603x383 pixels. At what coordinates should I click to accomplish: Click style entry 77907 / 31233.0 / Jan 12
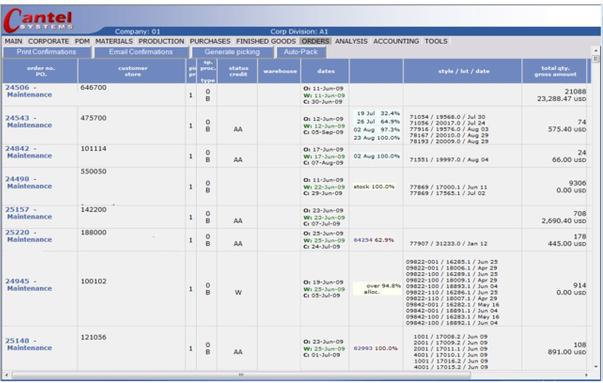coord(448,243)
